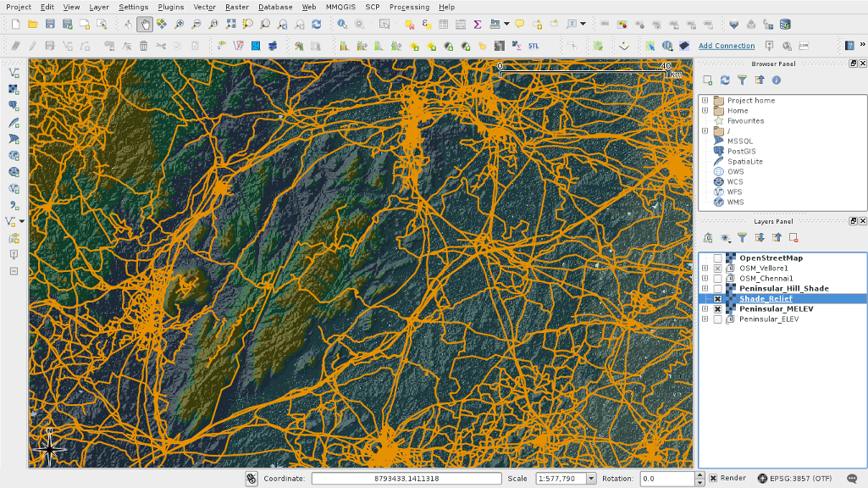Click the Zoom In magnifier tool
This screenshot has width=868, height=488.
click(x=179, y=25)
